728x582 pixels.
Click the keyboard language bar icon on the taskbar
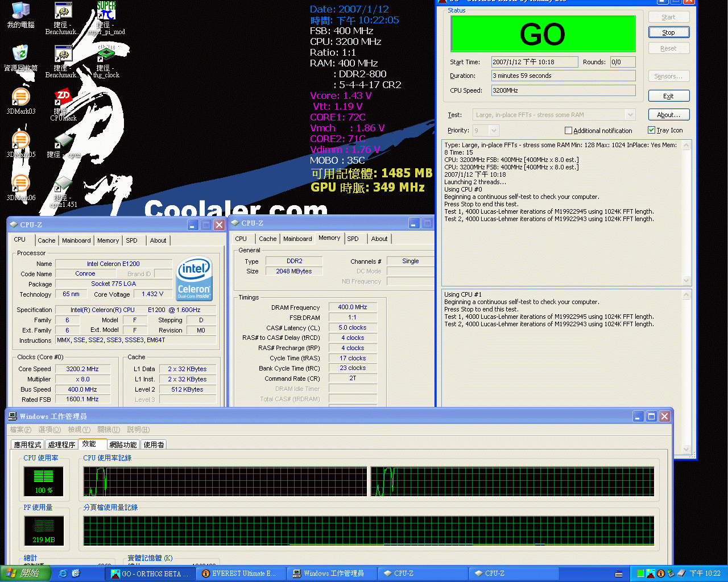click(x=619, y=574)
